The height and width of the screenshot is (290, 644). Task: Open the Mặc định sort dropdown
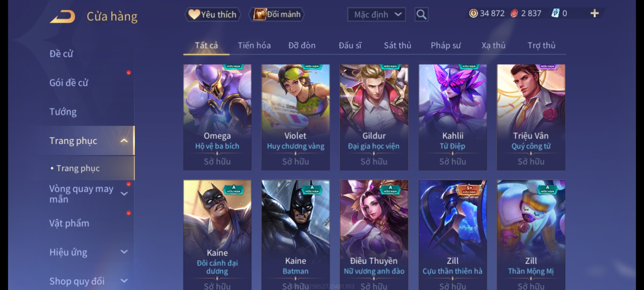click(376, 15)
